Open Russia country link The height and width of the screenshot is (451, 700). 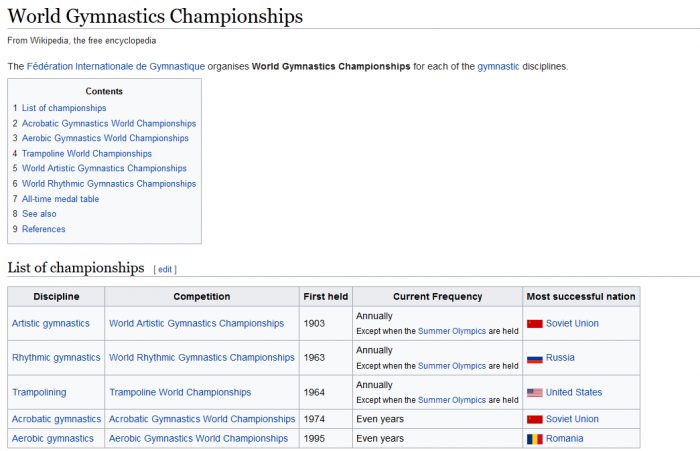coord(560,358)
